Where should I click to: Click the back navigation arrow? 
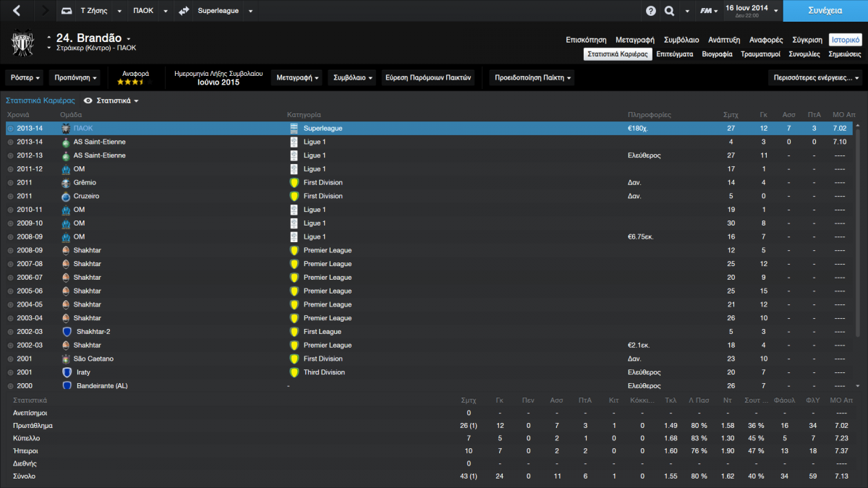click(17, 11)
